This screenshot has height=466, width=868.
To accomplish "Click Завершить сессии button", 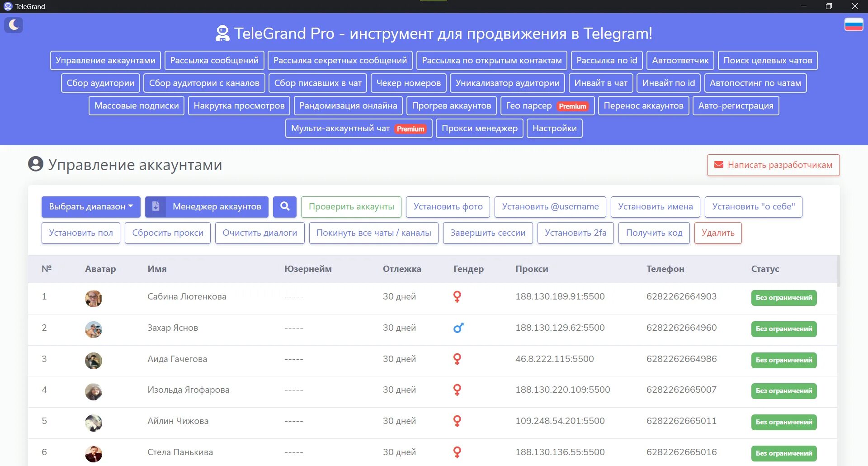I will tap(488, 233).
